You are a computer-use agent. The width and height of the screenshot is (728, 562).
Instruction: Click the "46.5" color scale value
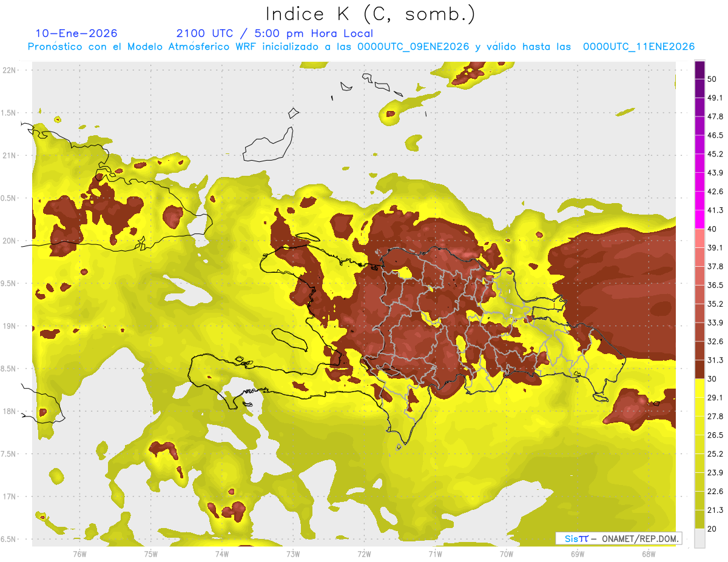715,135
